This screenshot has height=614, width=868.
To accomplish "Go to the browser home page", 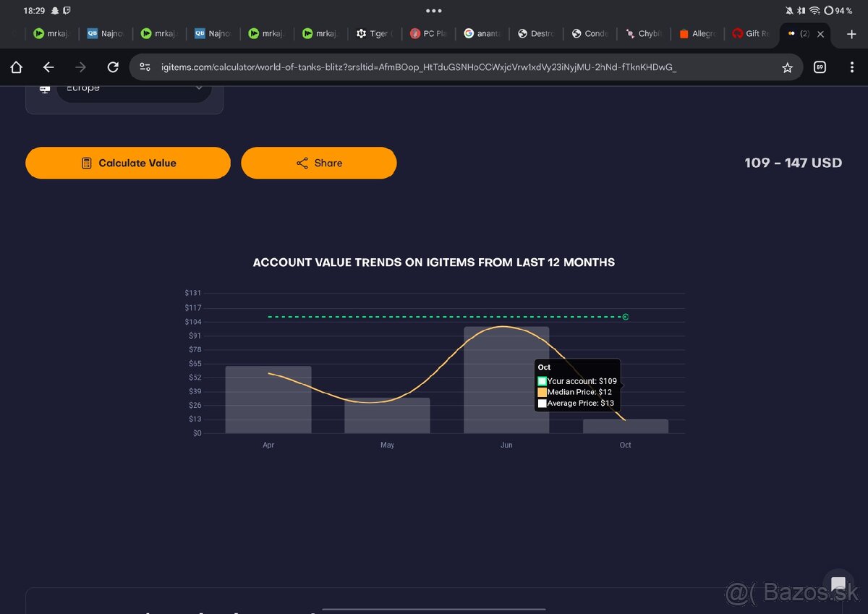I will pyautogui.click(x=17, y=67).
